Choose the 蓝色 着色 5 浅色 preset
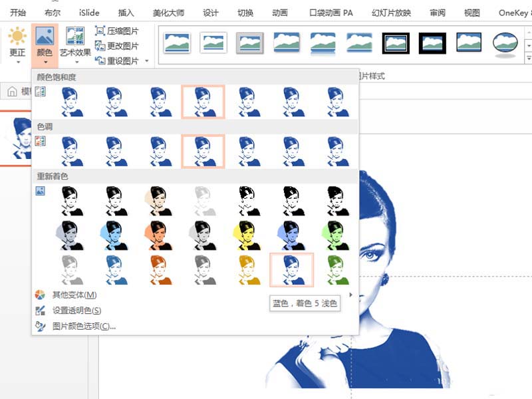 [x=291, y=270]
